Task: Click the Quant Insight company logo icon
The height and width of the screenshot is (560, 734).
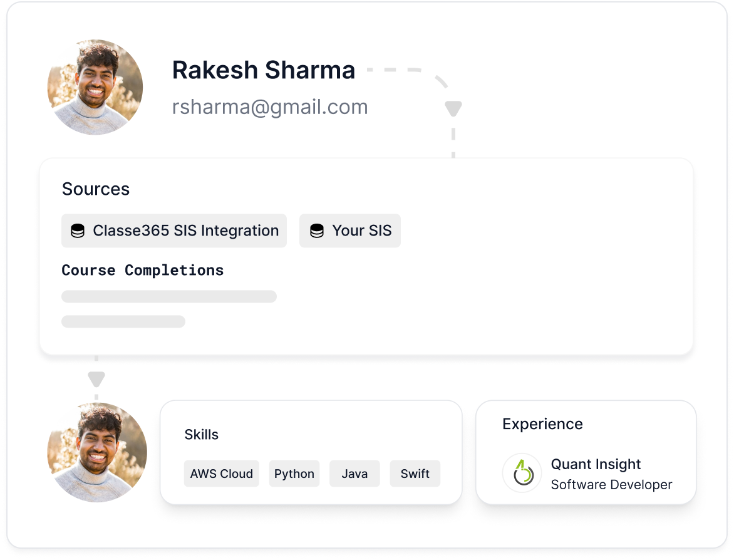Action: [522, 473]
